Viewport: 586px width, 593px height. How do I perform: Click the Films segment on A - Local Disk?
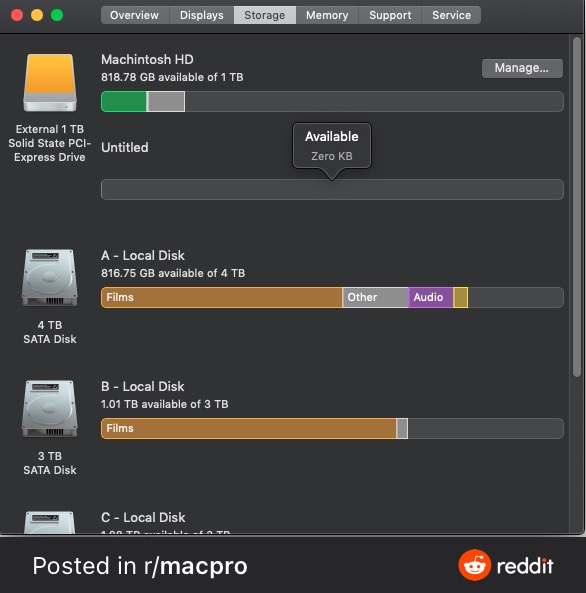tap(222, 297)
